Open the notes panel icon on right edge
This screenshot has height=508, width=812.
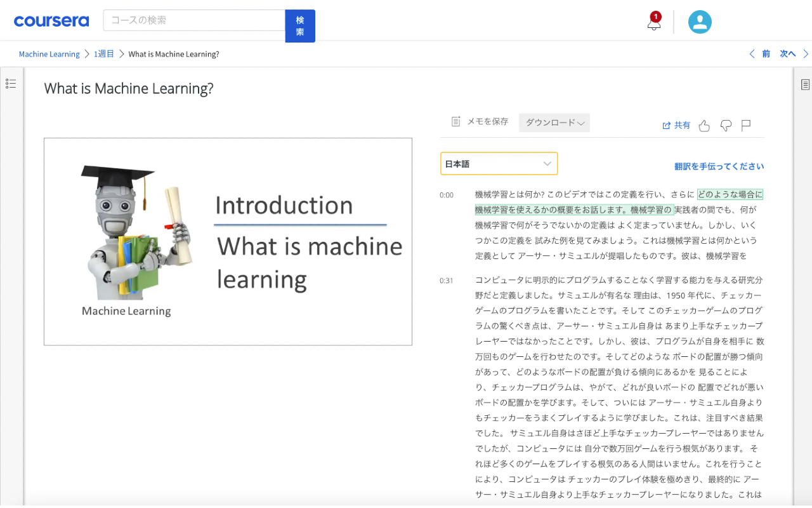804,84
